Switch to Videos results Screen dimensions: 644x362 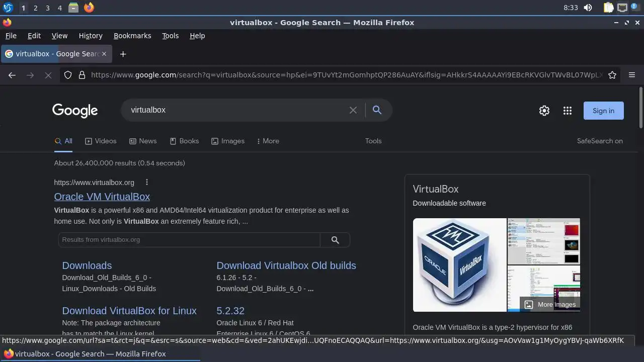click(x=101, y=141)
